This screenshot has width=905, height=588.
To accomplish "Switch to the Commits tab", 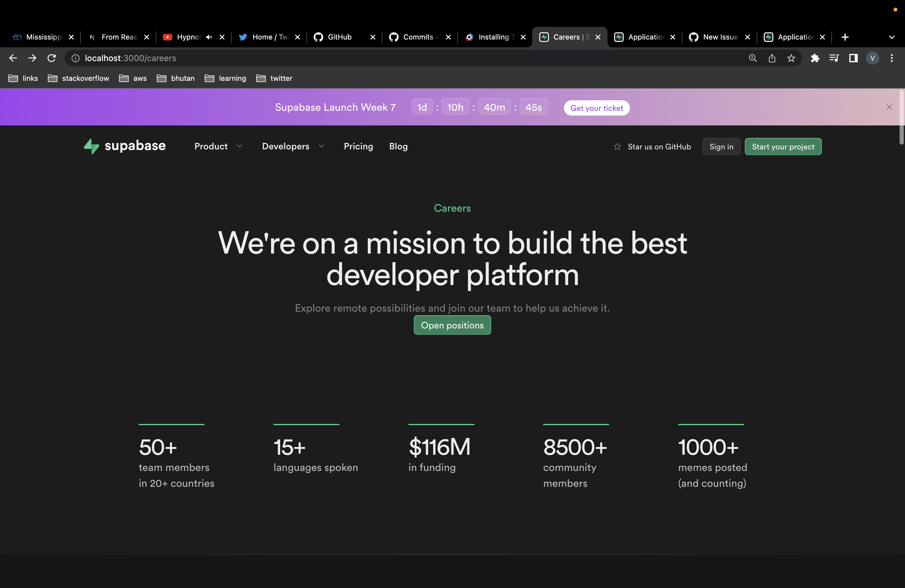I will click(418, 37).
